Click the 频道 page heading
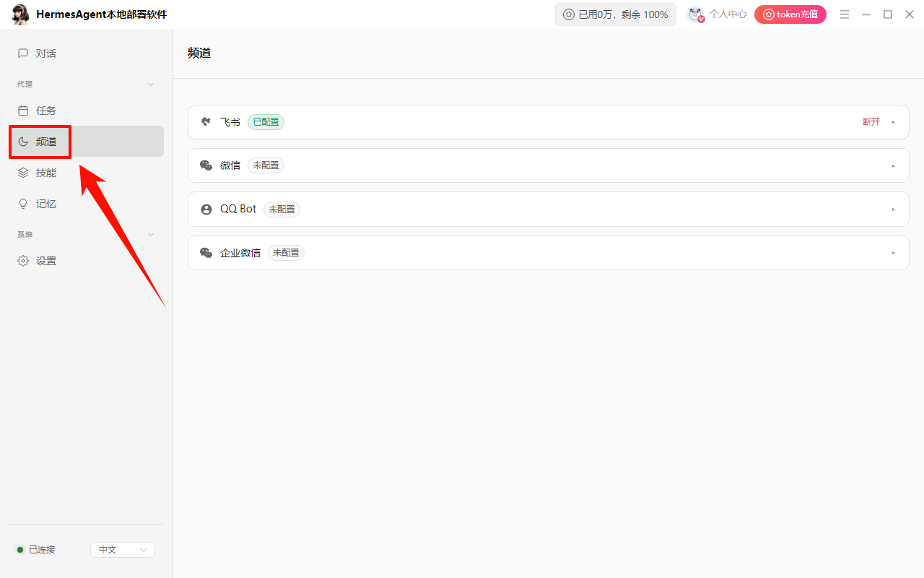The height and width of the screenshot is (578, 924). [x=199, y=53]
